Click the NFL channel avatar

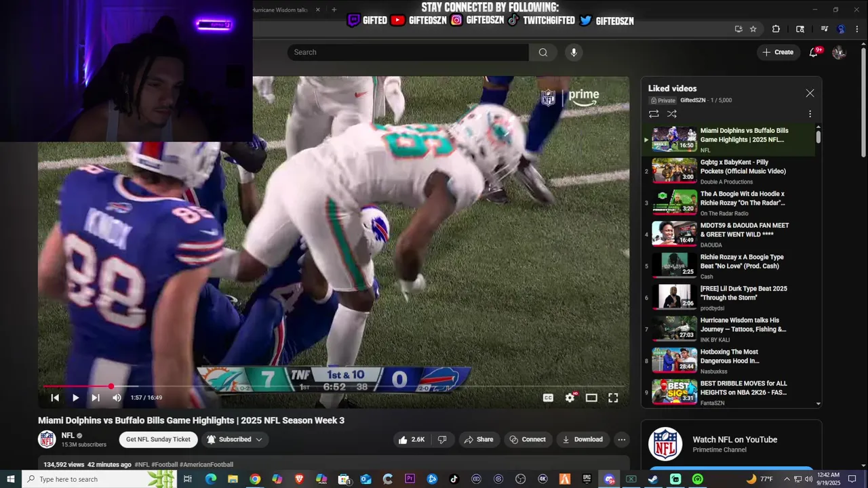(x=47, y=439)
